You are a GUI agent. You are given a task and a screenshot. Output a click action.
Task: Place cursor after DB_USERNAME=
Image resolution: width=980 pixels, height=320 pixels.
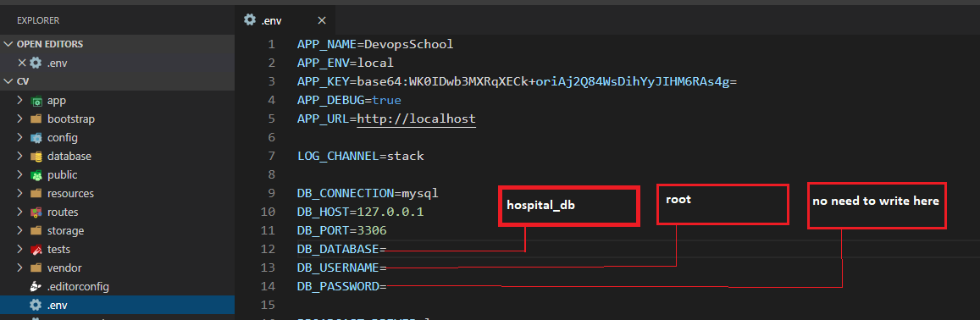click(x=387, y=268)
